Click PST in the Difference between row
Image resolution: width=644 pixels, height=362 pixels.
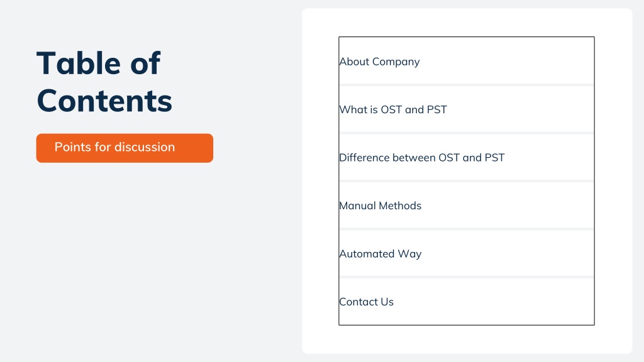coord(494,158)
